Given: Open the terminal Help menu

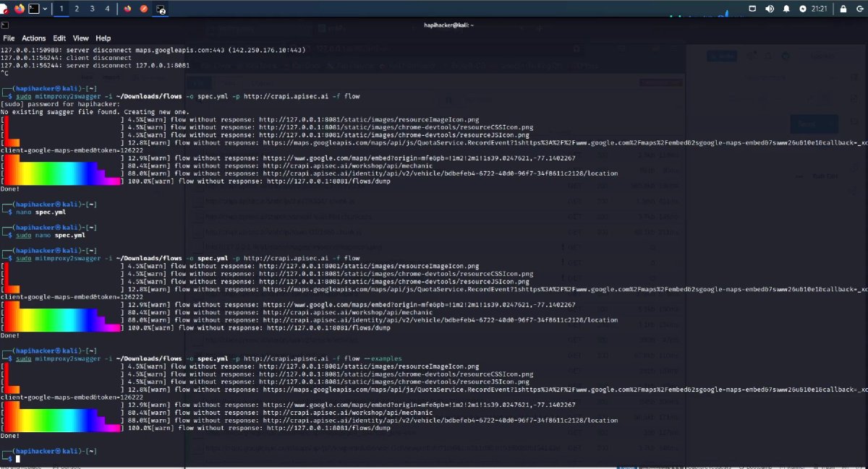Looking at the screenshot, I should click(103, 38).
